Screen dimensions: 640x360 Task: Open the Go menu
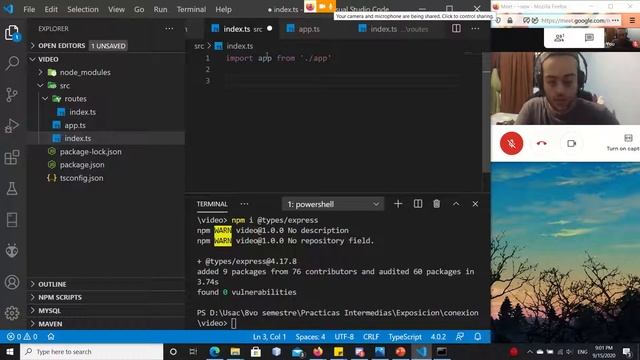tap(139, 9)
